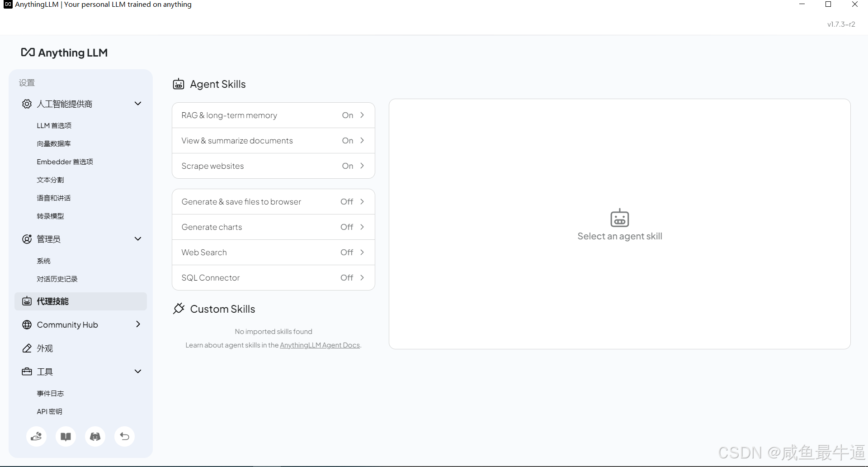The width and height of the screenshot is (868, 467).
Task: Click the 工具 section label
Action: (x=45, y=372)
